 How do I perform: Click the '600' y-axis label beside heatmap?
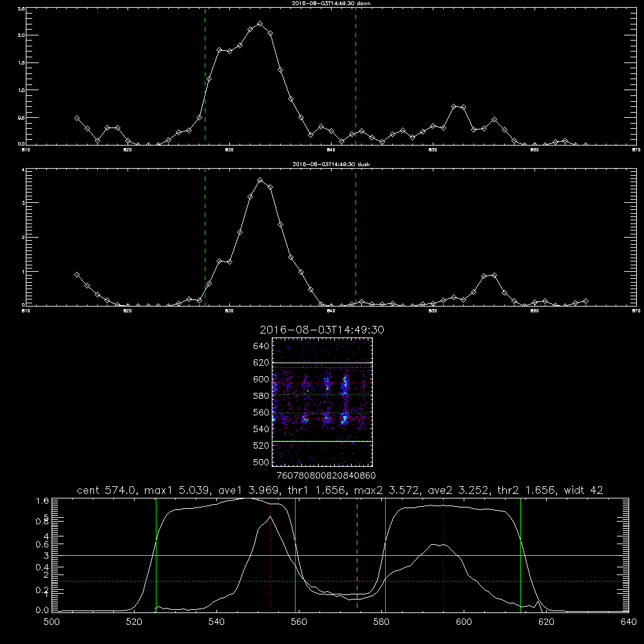(x=261, y=379)
